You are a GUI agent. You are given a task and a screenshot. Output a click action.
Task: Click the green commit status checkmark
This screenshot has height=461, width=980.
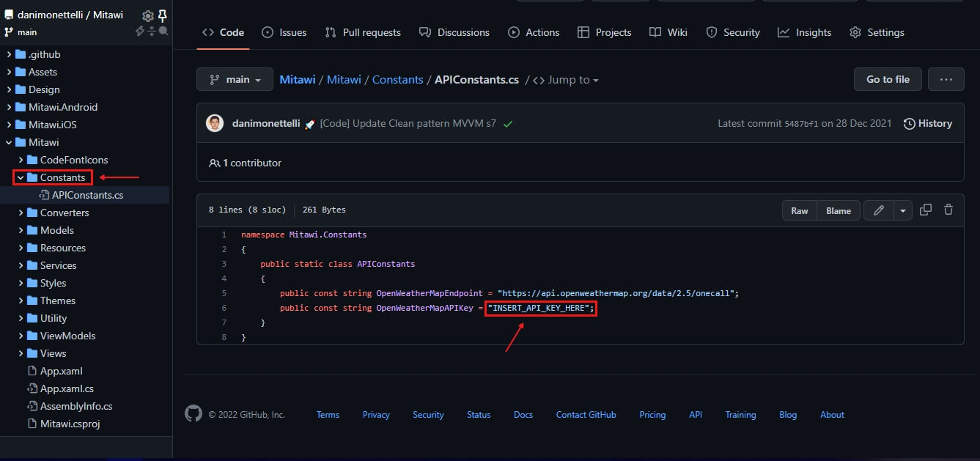[508, 124]
